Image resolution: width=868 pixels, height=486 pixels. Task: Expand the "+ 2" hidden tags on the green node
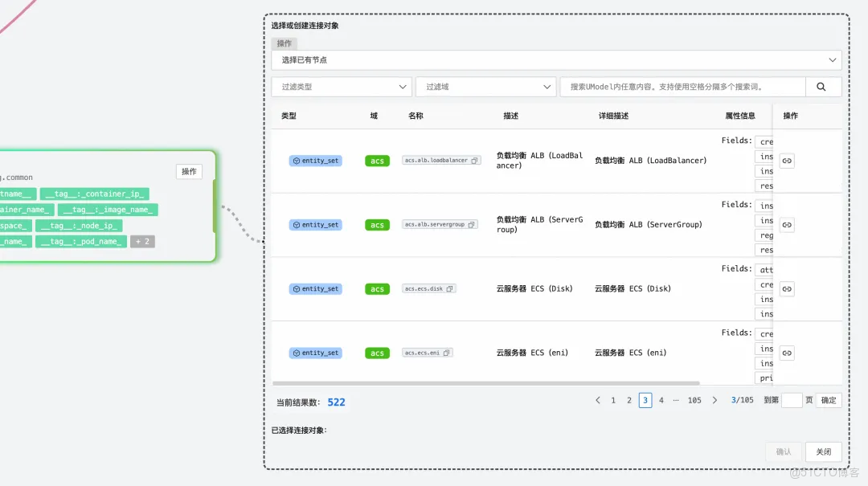pyautogui.click(x=142, y=241)
